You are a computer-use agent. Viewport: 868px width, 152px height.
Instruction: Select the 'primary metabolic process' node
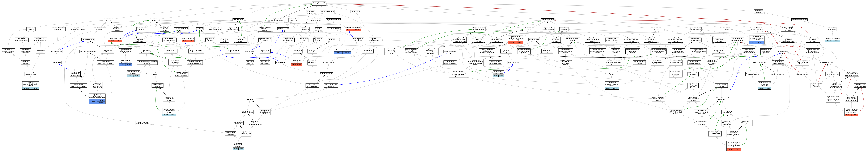[656, 29]
